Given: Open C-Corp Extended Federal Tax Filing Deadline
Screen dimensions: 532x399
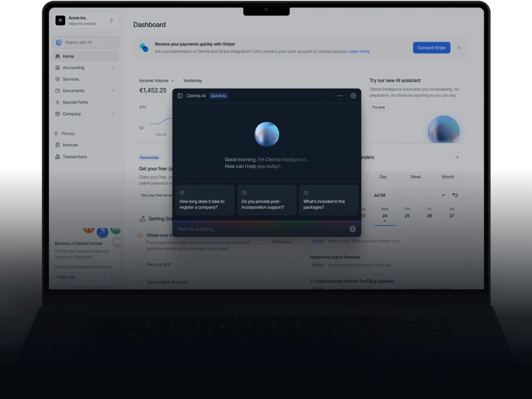Looking at the screenshot, I should coord(352,281).
